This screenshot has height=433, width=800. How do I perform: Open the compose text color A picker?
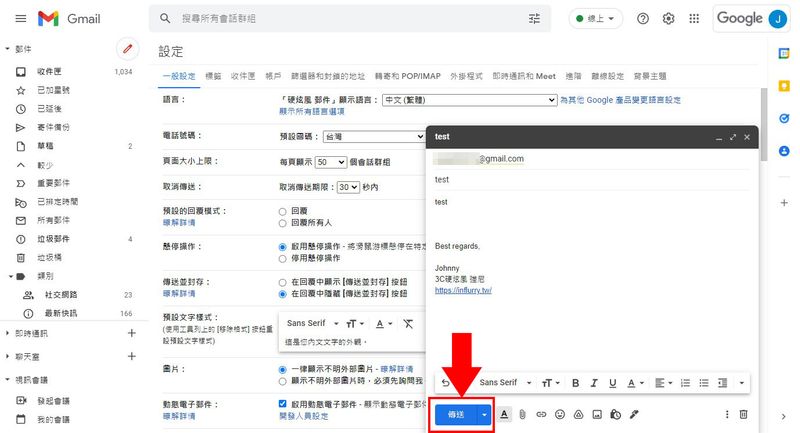(x=635, y=383)
